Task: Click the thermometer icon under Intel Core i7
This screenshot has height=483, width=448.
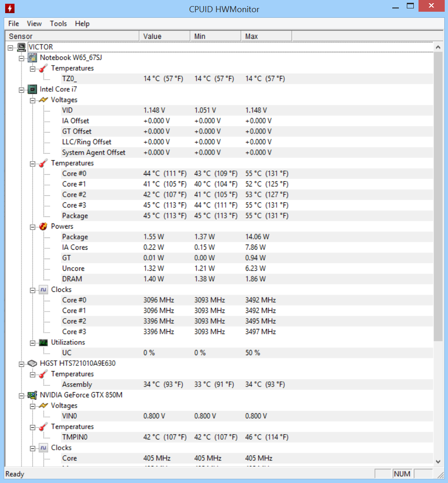Action: (x=44, y=163)
